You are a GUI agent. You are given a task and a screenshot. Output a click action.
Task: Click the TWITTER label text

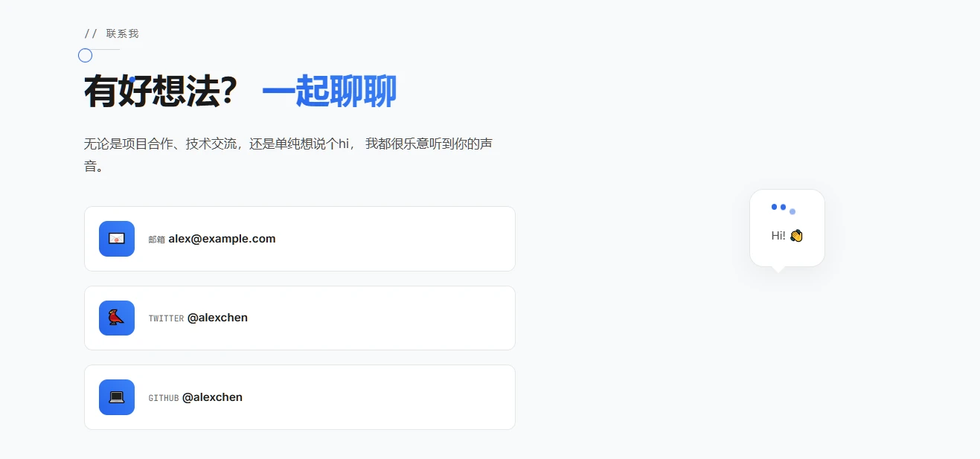pyautogui.click(x=166, y=318)
